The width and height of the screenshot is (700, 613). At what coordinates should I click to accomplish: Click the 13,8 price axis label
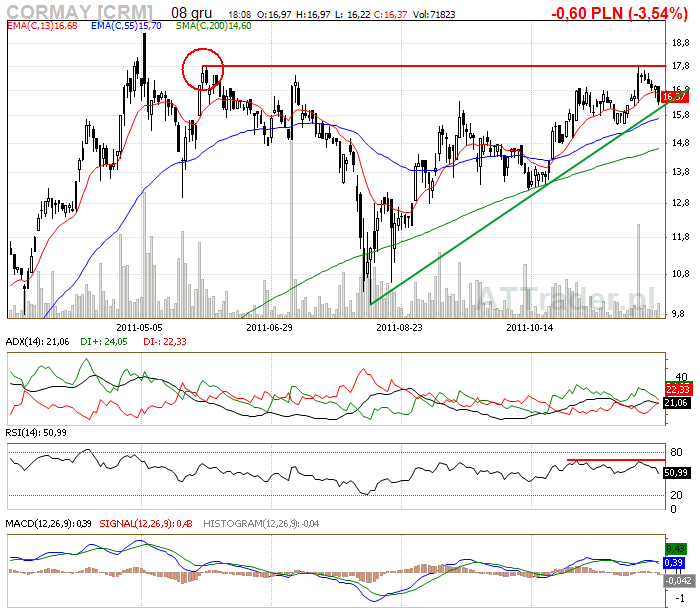[x=680, y=172]
